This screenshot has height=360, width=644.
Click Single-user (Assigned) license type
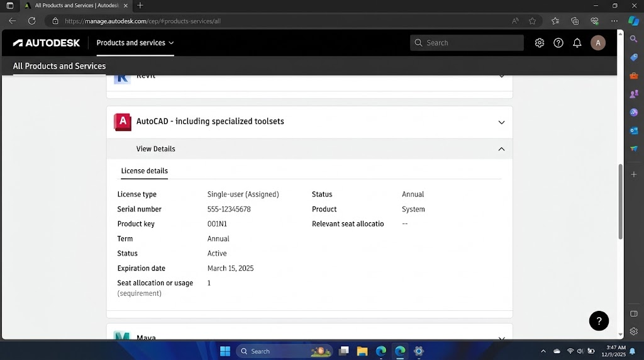coord(243,194)
